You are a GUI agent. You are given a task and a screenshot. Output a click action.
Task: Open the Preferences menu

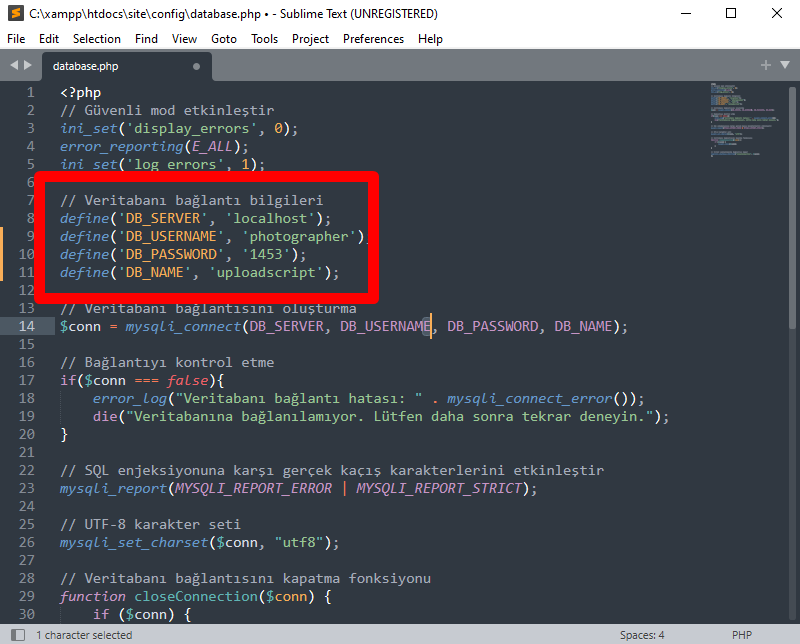click(373, 39)
